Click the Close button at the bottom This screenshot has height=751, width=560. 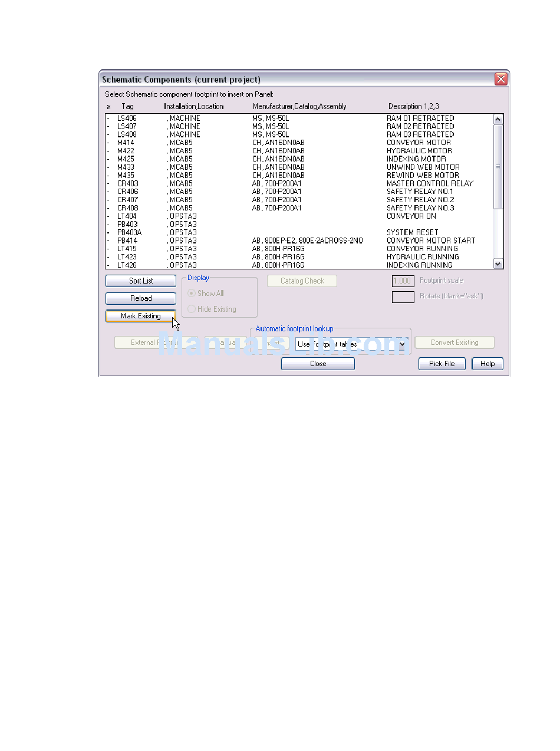(x=318, y=364)
